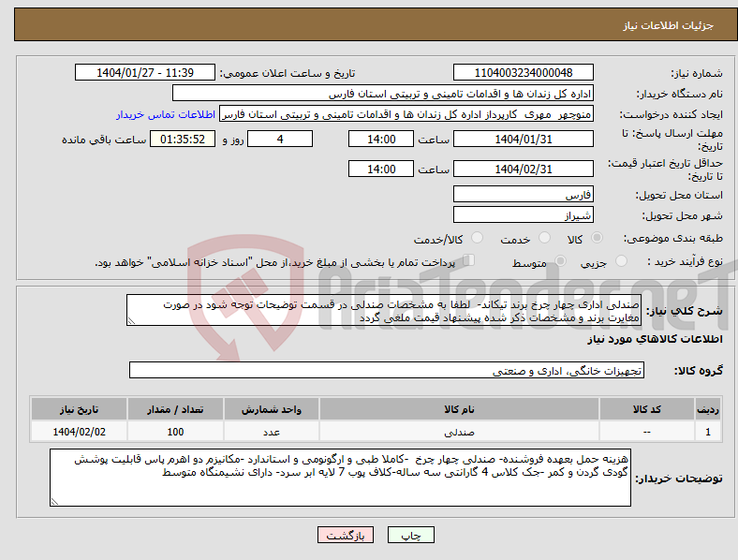Select the کالا/خدمت radio button
Viewport: 738px width, 560px height.
pos(478,238)
